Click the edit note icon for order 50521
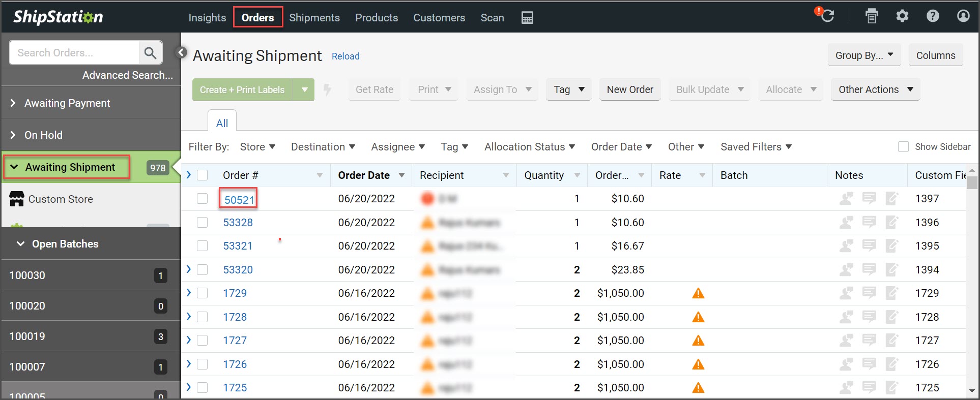 click(x=892, y=199)
